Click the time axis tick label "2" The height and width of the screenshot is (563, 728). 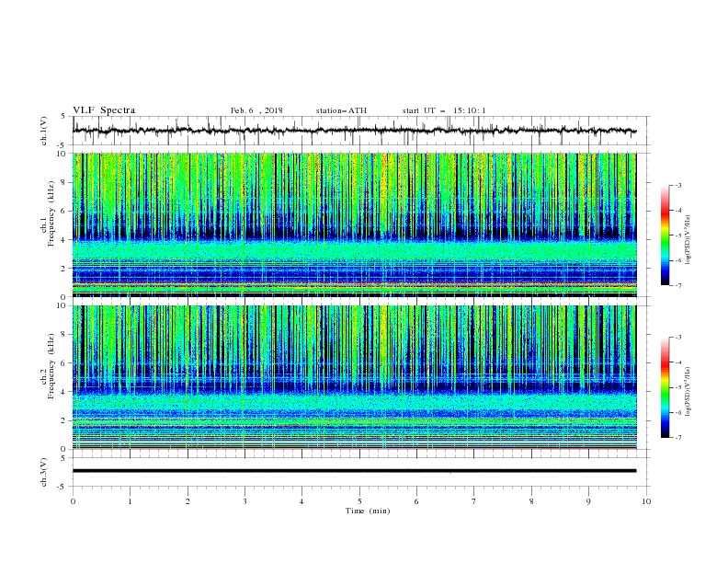(x=188, y=501)
